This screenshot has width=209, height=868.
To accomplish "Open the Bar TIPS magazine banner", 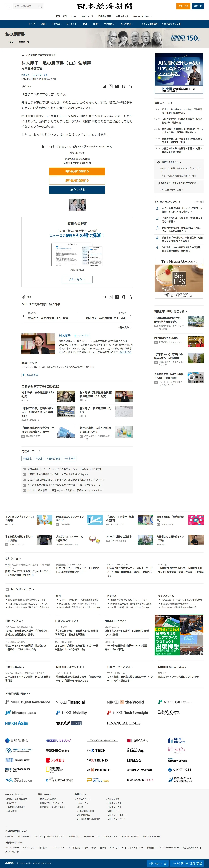I will (x=179, y=279).
